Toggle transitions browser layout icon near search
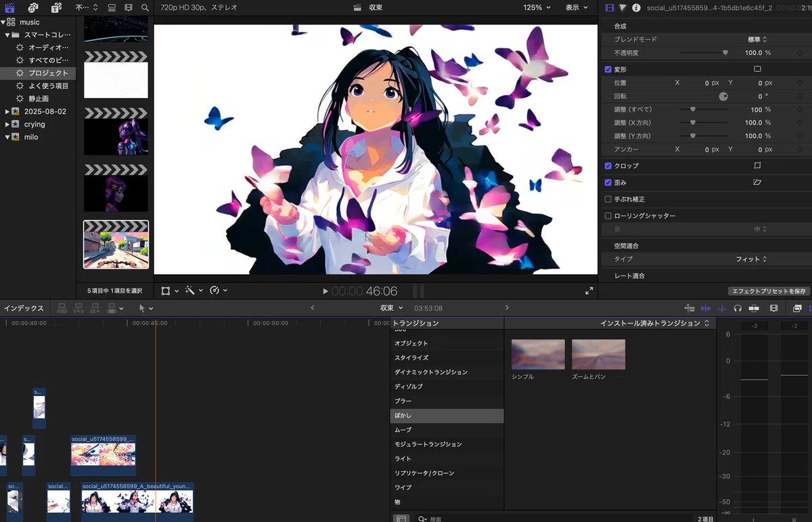 401,519
